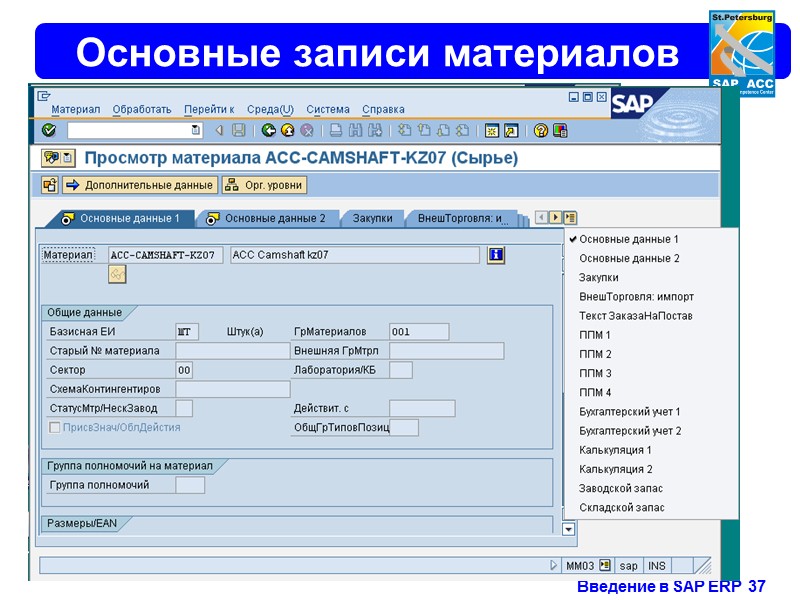The image size is (800, 600).
Task: Open the command field history dropdown
Action: point(195,131)
